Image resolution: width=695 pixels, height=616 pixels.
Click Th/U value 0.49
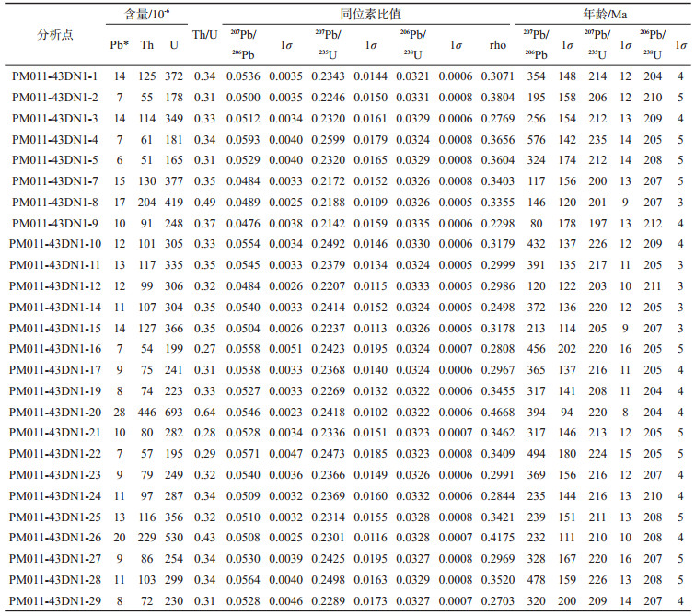click(x=204, y=203)
